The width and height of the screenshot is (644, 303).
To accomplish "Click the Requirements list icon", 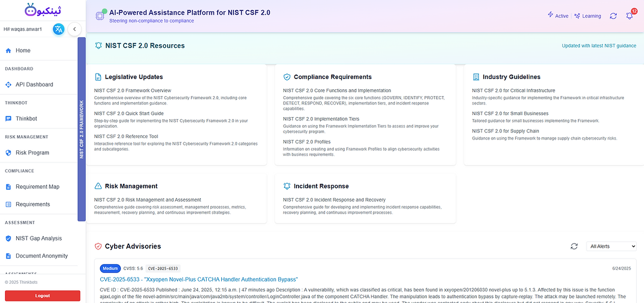I will tap(8, 204).
